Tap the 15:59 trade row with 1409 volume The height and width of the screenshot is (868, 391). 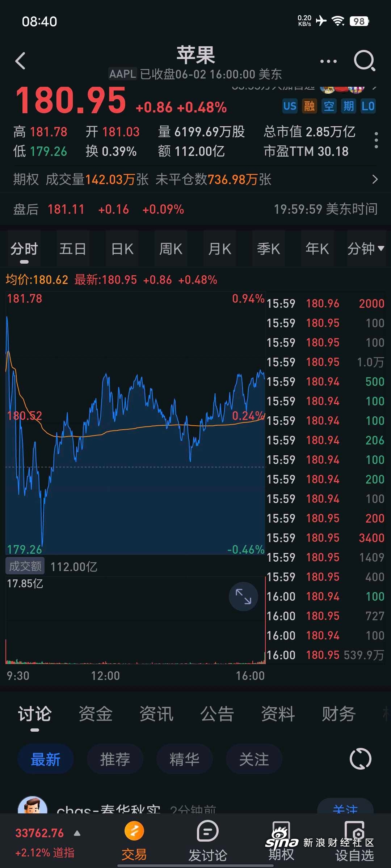[x=325, y=557]
